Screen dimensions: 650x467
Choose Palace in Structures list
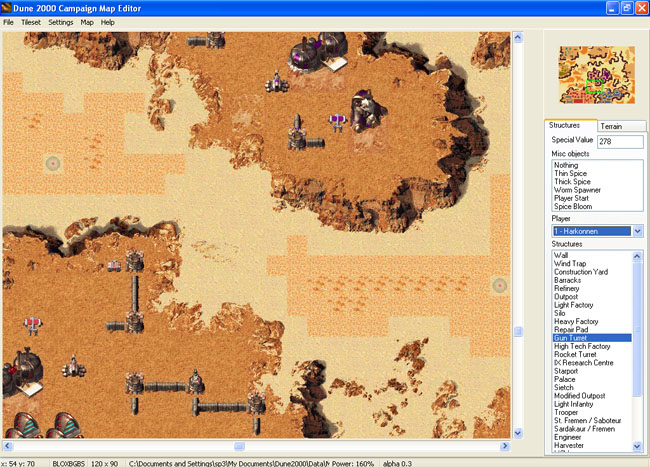click(x=564, y=380)
